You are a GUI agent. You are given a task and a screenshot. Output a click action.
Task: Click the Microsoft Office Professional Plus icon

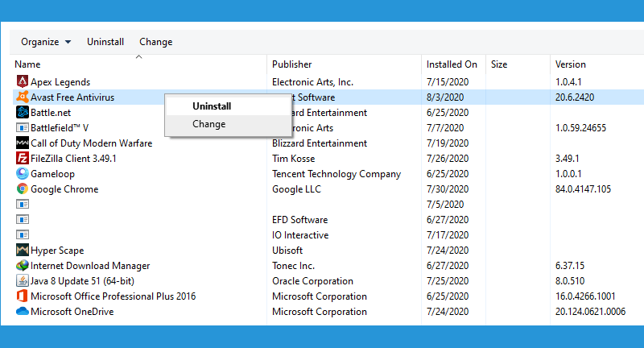tap(23, 296)
